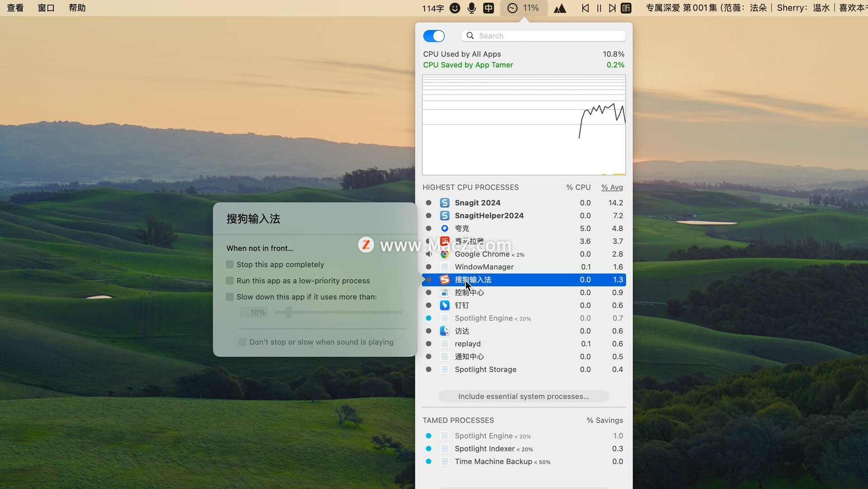Click the smiley face menu bar icon
The width and height of the screenshot is (868, 489).
[x=455, y=8]
